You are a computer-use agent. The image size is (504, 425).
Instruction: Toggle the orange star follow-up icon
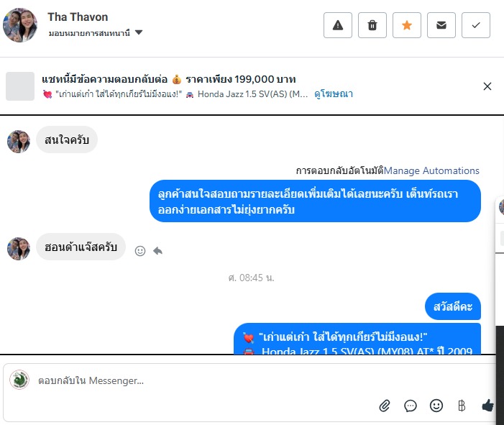click(407, 25)
